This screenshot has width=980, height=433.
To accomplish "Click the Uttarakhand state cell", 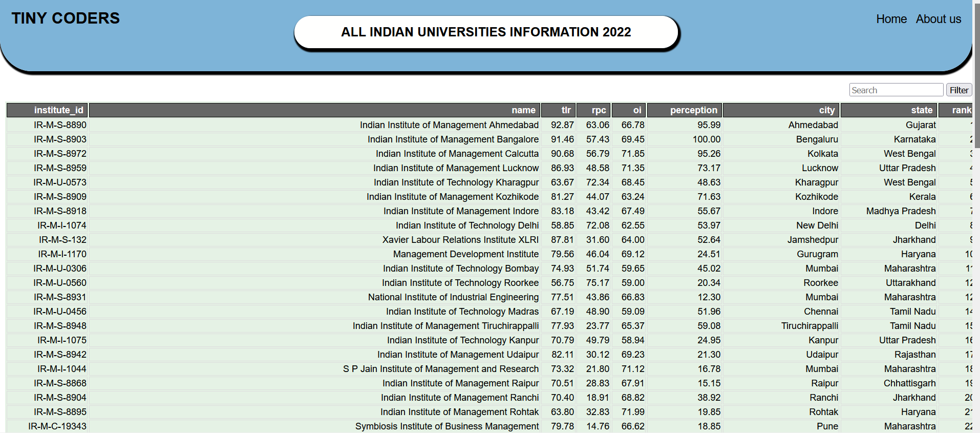I will click(x=889, y=283).
